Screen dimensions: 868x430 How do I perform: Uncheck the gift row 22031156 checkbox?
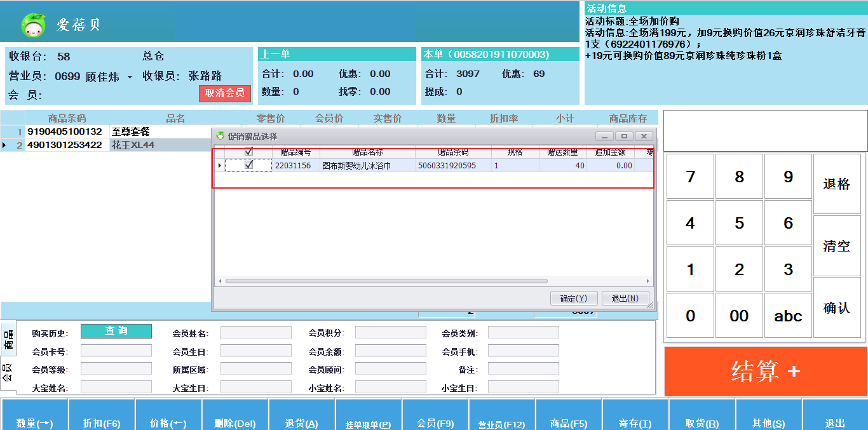pos(249,165)
